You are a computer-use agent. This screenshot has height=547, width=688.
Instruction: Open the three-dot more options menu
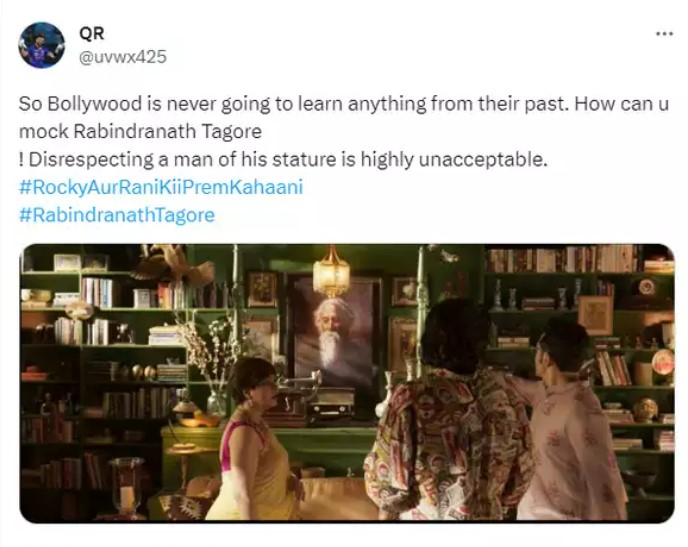click(x=664, y=34)
